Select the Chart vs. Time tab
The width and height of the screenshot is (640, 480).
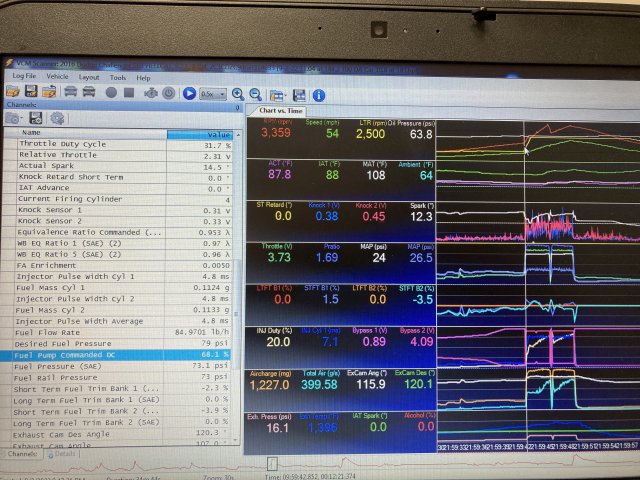pyautogui.click(x=281, y=110)
